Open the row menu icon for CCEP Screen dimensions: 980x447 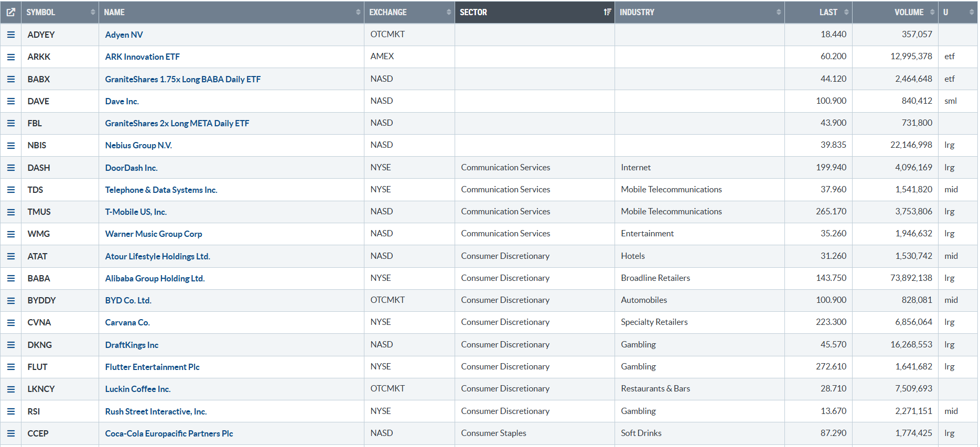(x=10, y=433)
